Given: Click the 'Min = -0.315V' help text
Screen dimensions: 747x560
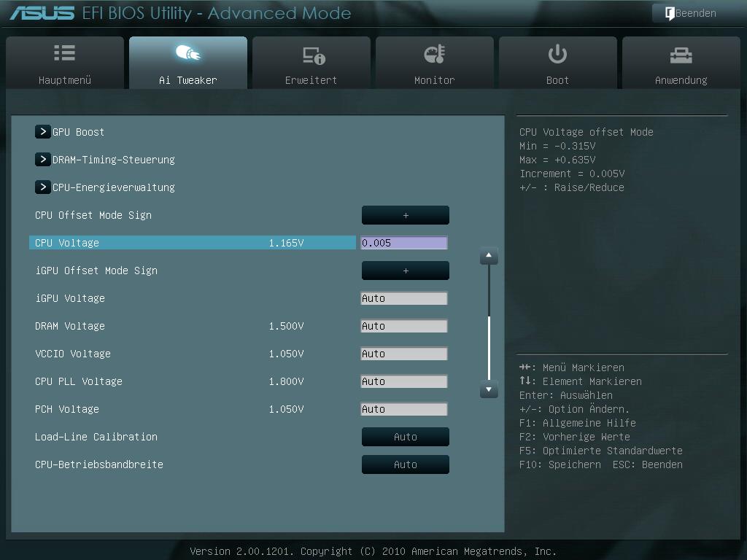Looking at the screenshot, I should tap(557, 146).
